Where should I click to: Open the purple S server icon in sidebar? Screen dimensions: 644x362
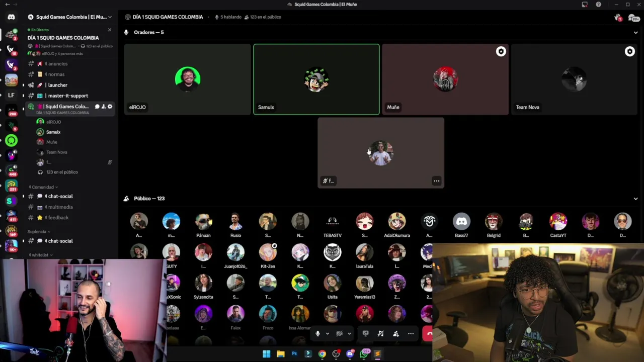pos(10,201)
